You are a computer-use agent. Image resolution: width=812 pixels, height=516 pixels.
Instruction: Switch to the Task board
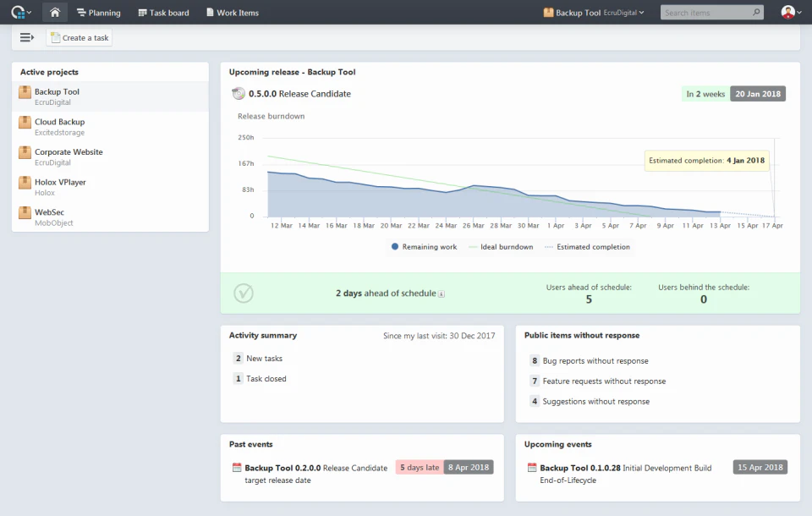163,13
